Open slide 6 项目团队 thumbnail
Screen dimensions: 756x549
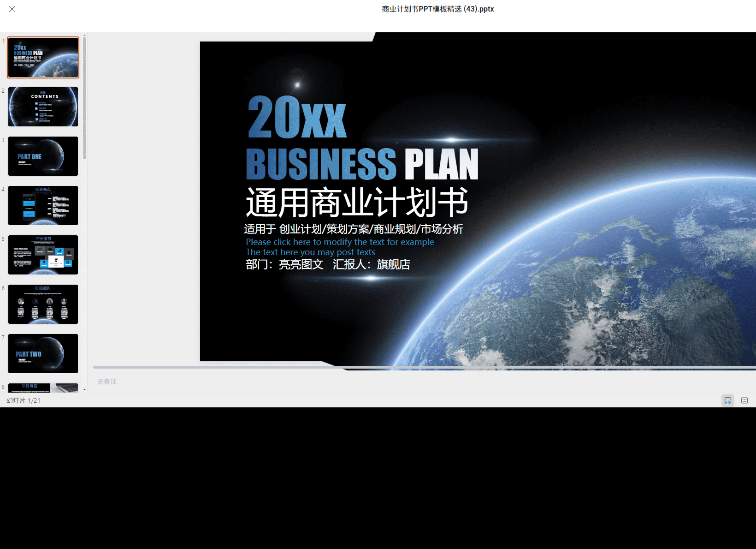pos(43,304)
